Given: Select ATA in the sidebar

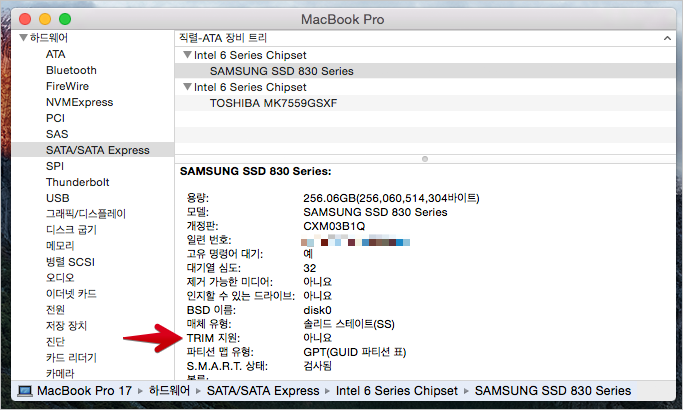Looking at the screenshot, I should point(56,54).
